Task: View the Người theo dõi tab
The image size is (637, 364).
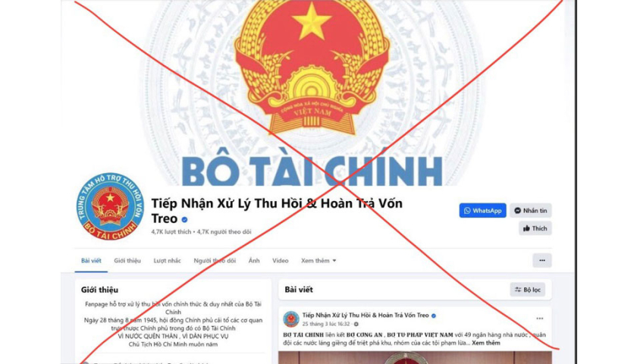Action: click(x=215, y=260)
